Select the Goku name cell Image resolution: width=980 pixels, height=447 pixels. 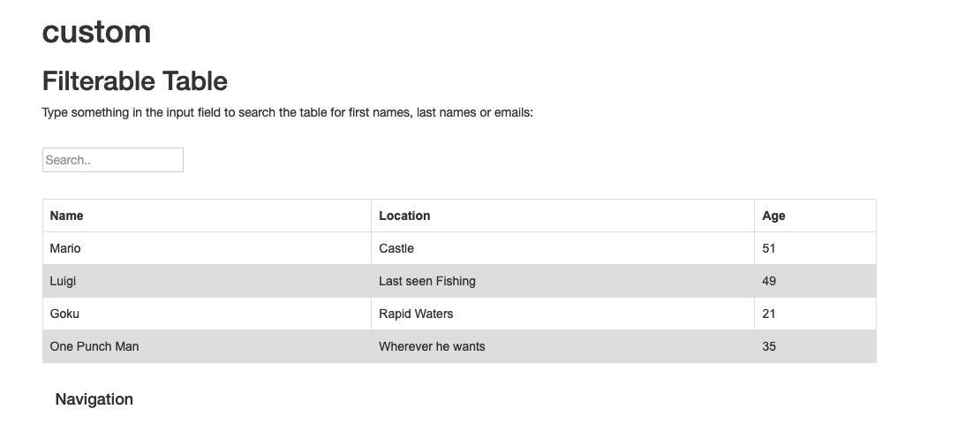64,314
